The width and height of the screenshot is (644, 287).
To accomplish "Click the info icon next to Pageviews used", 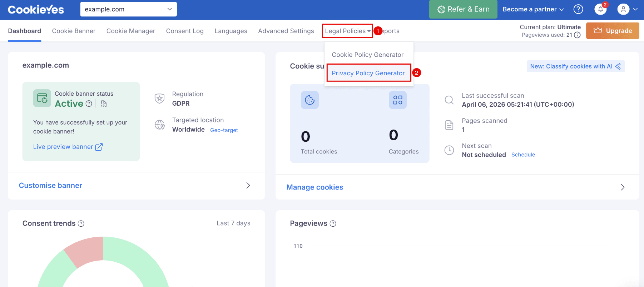I will click(577, 35).
